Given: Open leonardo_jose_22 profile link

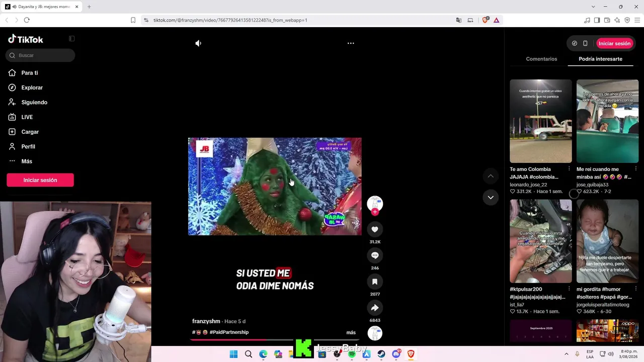Looking at the screenshot, I should pos(528,185).
